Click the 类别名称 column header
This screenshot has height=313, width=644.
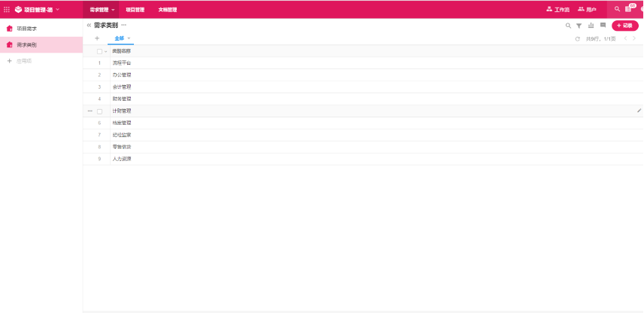pyautogui.click(x=122, y=51)
